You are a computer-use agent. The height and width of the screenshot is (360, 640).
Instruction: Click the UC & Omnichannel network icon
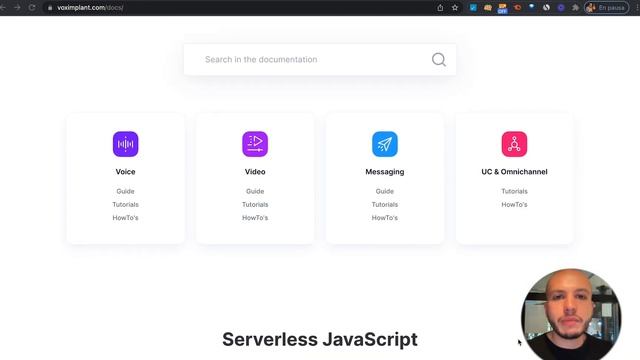click(x=514, y=144)
